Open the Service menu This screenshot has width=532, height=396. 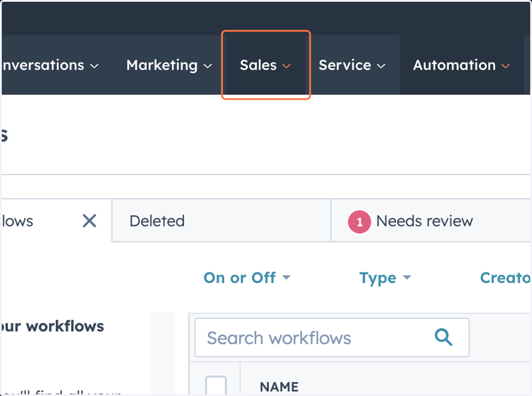coord(352,65)
